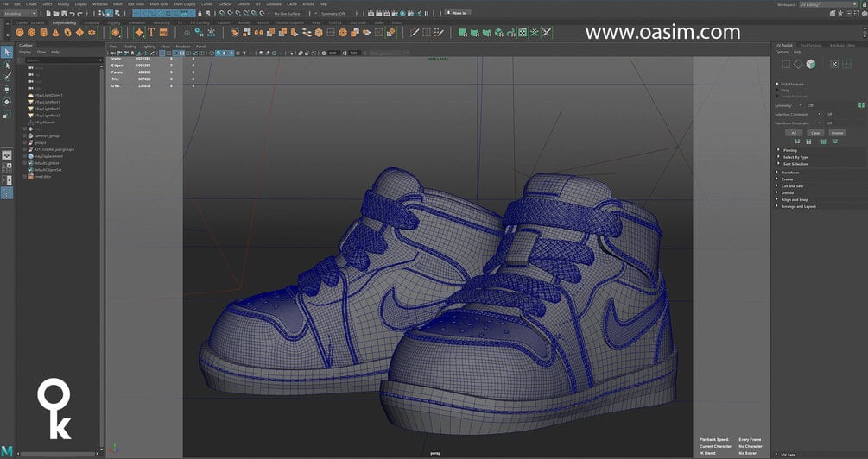Select the UV face square icon in UV Toolkit
The image size is (868, 459).
[x=785, y=64]
